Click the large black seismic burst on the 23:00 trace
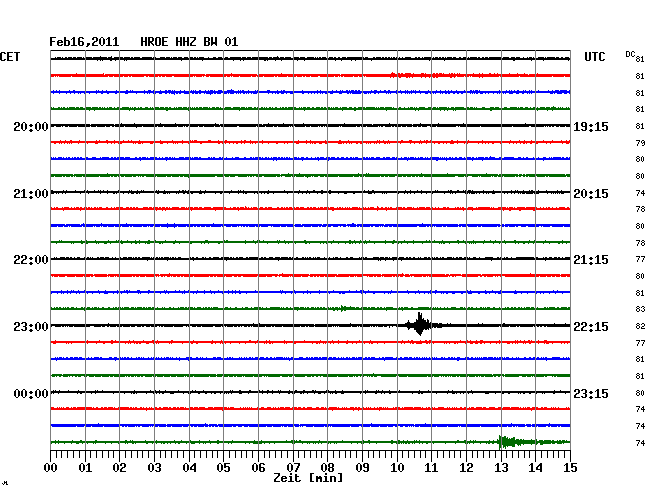 click(421, 324)
